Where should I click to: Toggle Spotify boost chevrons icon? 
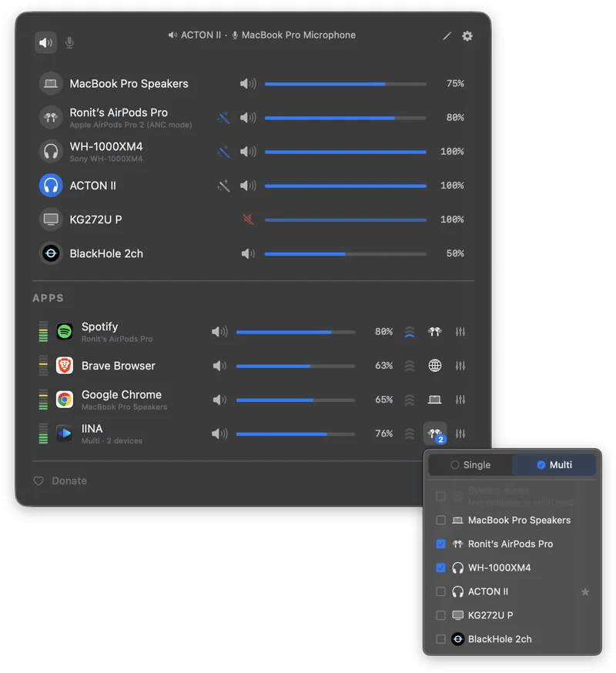(410, 332)
